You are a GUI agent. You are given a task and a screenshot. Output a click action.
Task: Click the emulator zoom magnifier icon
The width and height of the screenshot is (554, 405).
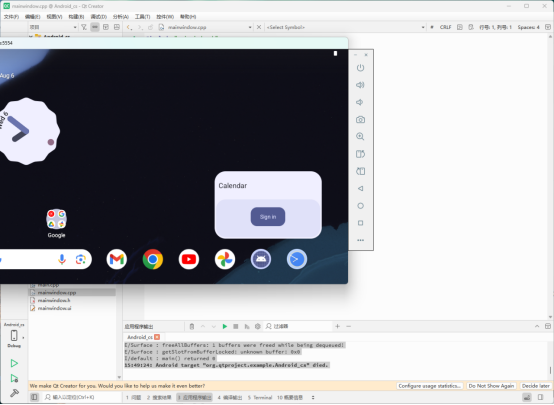360,136
